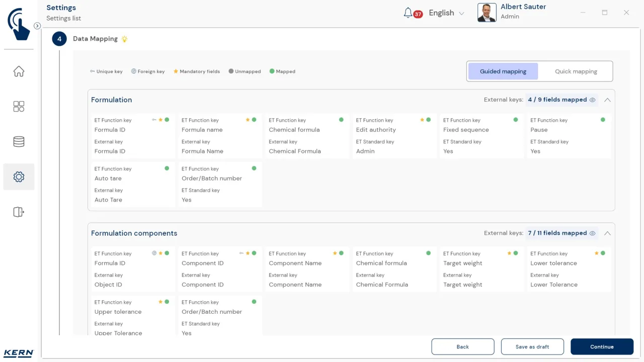
Task: Collapse the Formulation section
Action: (x=607, y=100)
